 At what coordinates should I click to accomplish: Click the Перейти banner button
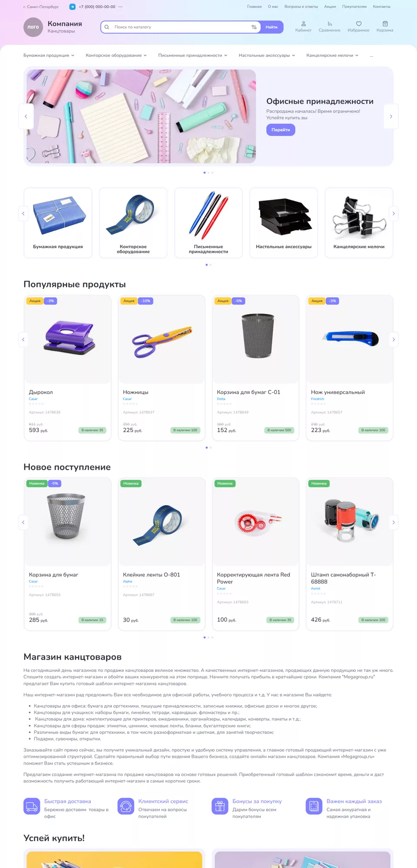coord(281,130)
